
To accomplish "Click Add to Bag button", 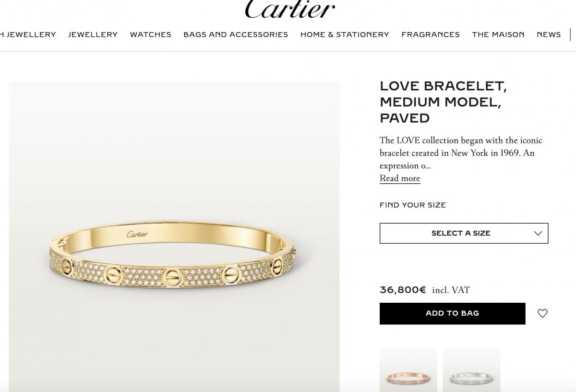I will 452,313.
